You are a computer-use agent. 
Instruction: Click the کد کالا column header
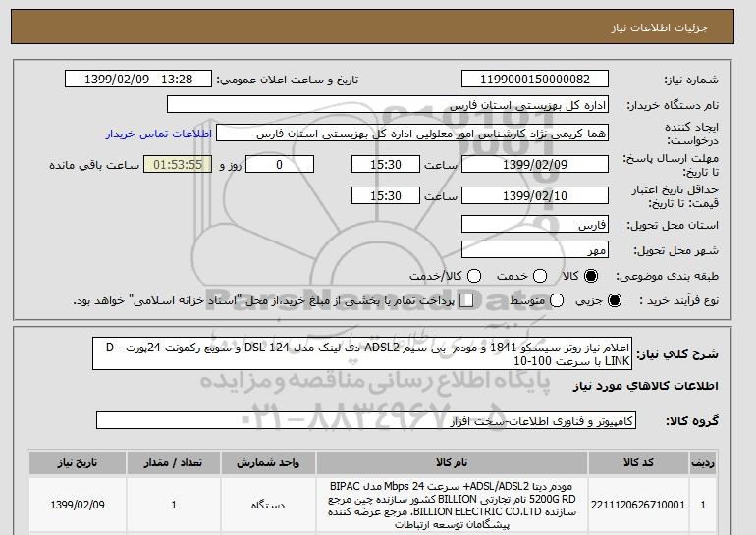(x=638, y=462)
